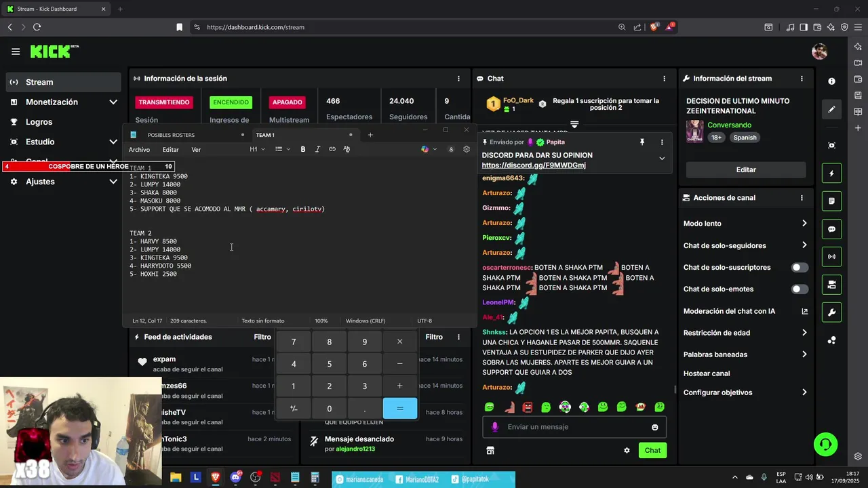The width and height of the screenshot is (868, 488).
Task: Toggle Chat de solo-suscriptores switch
Action: (x=800, y=268)
